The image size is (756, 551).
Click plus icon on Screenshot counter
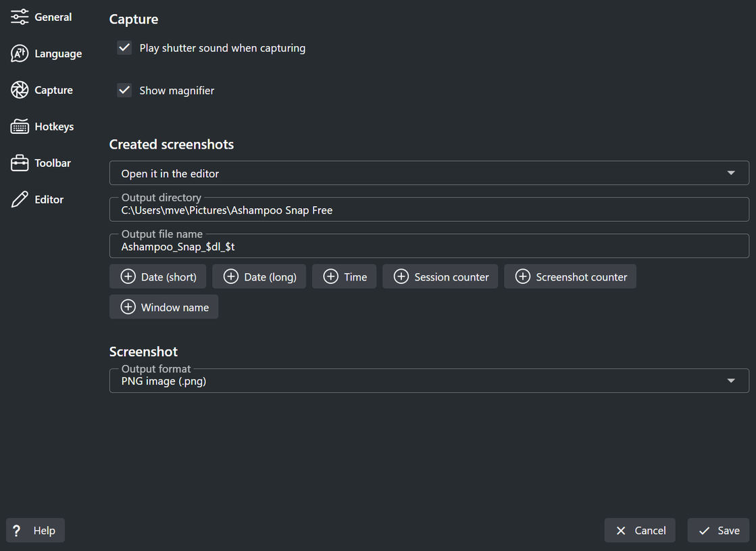523,277
